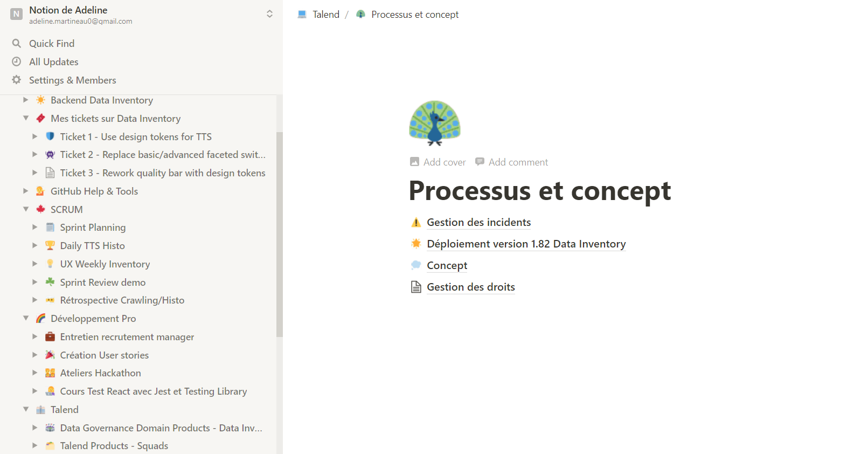This screenshot has width=868, height=454.
Task: Collapse the SCRUM section in sidebar
Action: pos(26,209)
